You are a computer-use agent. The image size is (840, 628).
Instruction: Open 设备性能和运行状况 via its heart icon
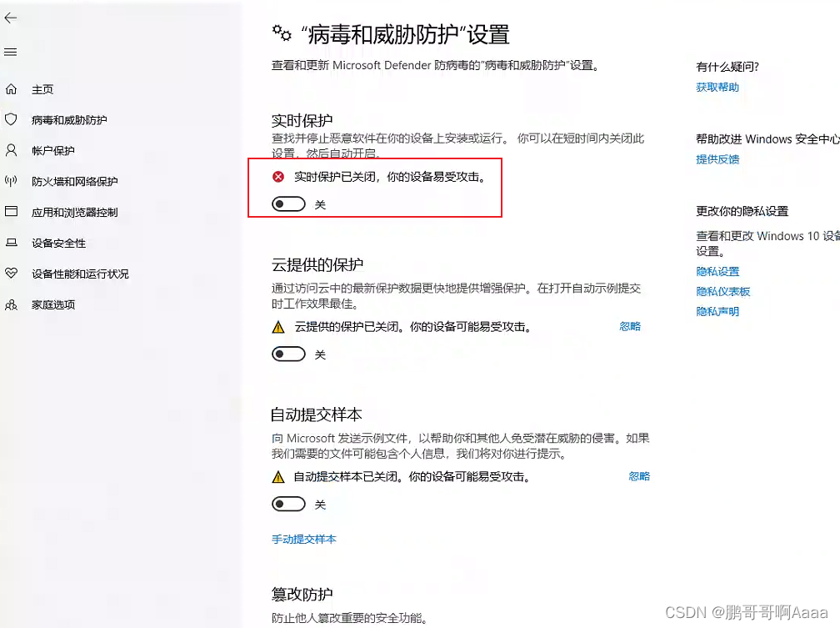(x=10, y=273)
